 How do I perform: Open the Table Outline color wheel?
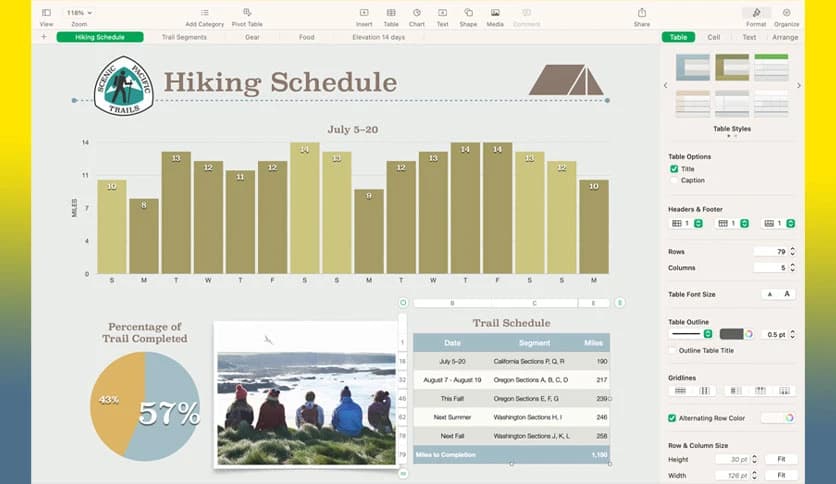coord(749,334)
